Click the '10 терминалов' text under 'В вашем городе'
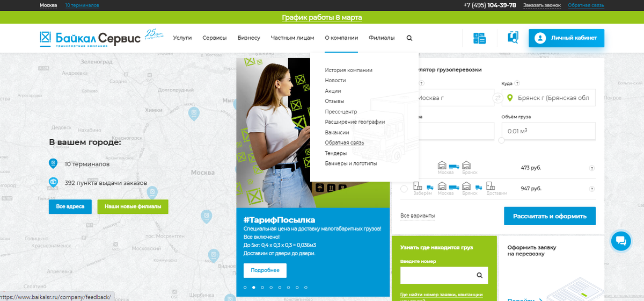Image resolution: width=644 pixels, height=301 pixels. click(87, 163)
